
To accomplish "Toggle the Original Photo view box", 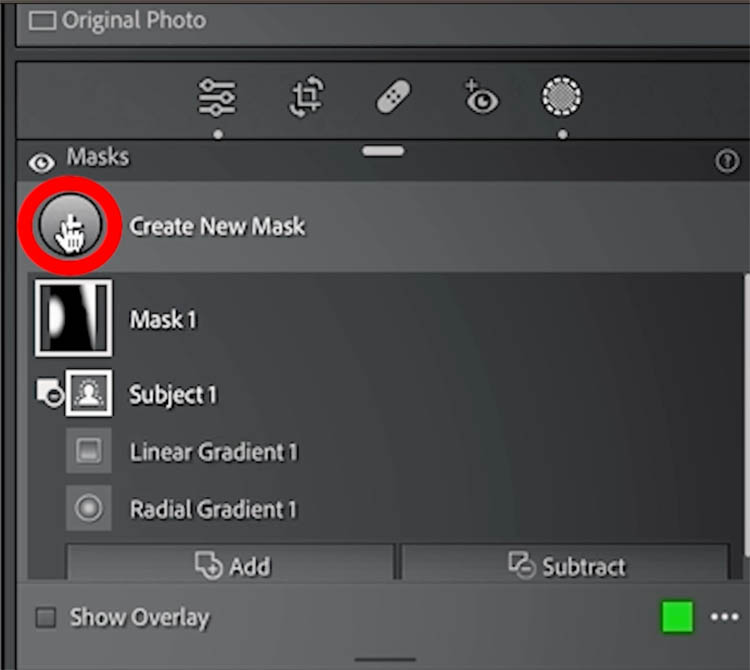I will (x=42, y=21).
